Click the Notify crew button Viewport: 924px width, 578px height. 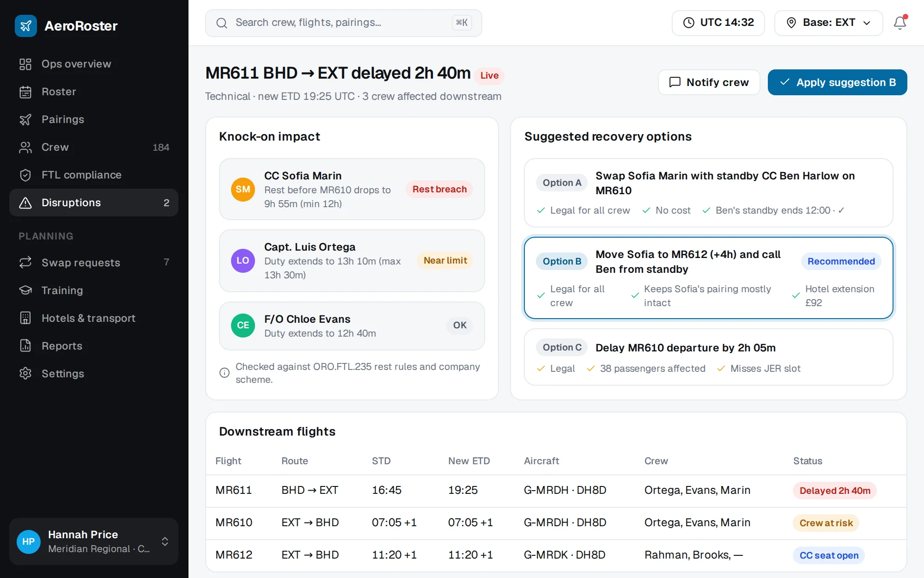[709, 82]
